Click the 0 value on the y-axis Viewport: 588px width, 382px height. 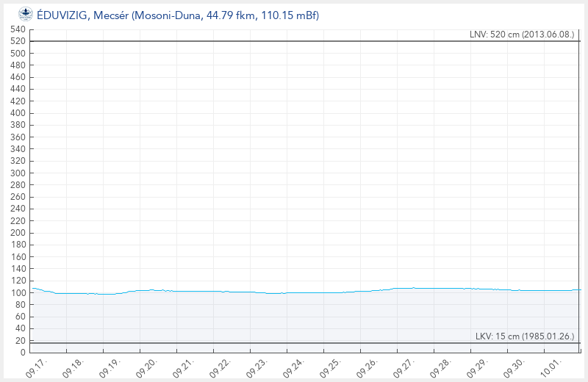tap(24, 353)
